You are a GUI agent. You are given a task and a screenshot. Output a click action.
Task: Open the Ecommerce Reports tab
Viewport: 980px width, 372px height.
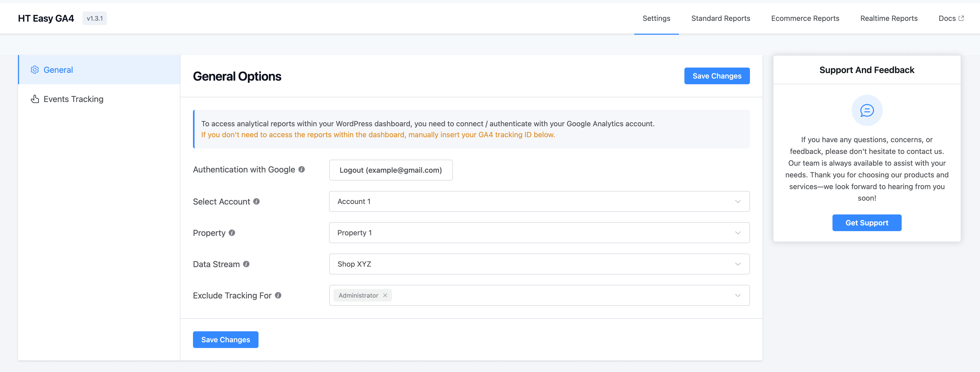pos(805,18)
